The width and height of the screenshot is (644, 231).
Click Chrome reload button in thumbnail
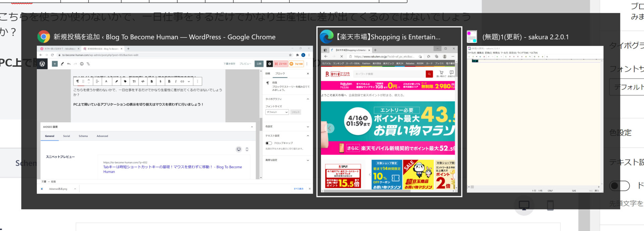click(52, 55)
